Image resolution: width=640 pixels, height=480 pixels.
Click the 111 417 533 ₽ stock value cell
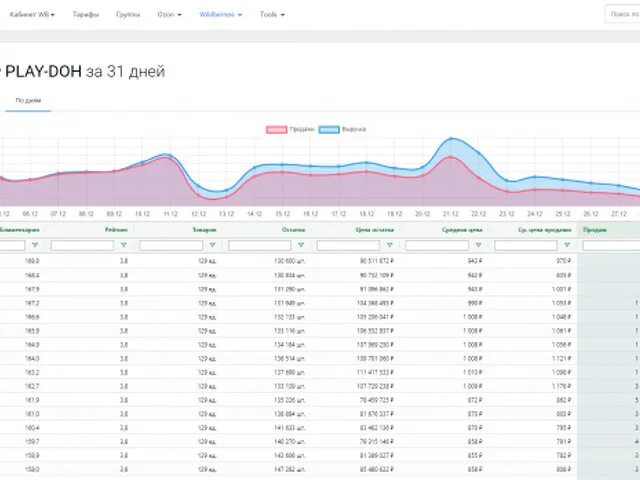(376, 373)
